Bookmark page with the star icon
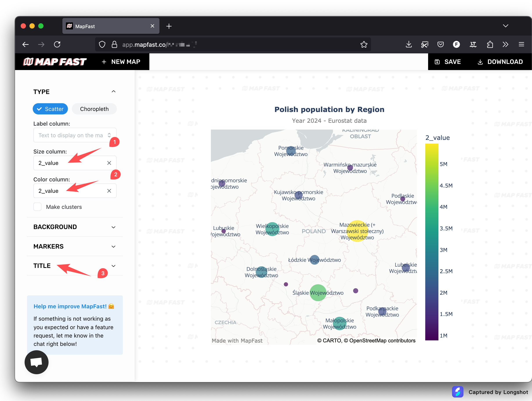 click(x=364, y=45)
